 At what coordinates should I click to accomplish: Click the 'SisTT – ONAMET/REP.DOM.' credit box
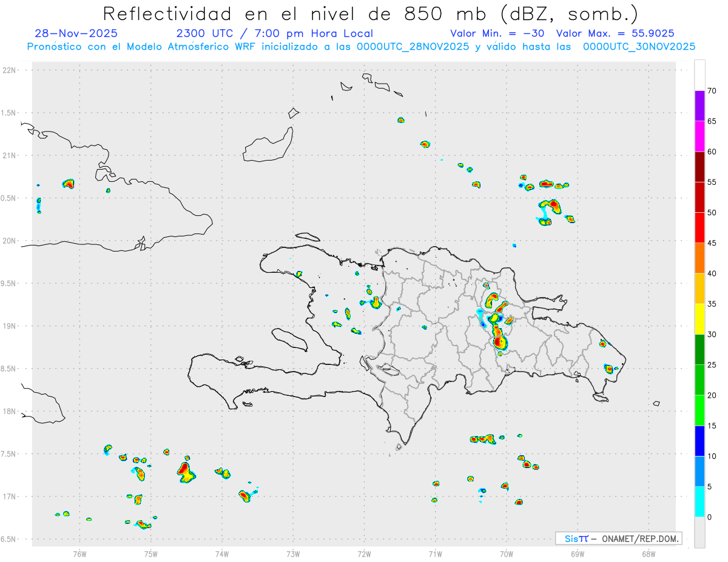619,538
